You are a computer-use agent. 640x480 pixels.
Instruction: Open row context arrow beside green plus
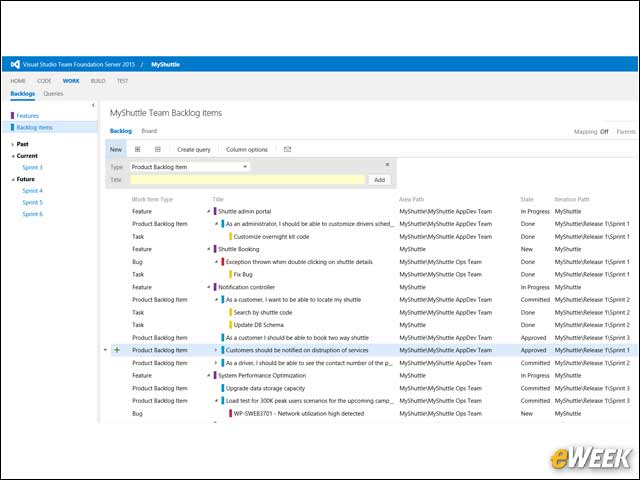pyautogui.click(x=106, y=350)
